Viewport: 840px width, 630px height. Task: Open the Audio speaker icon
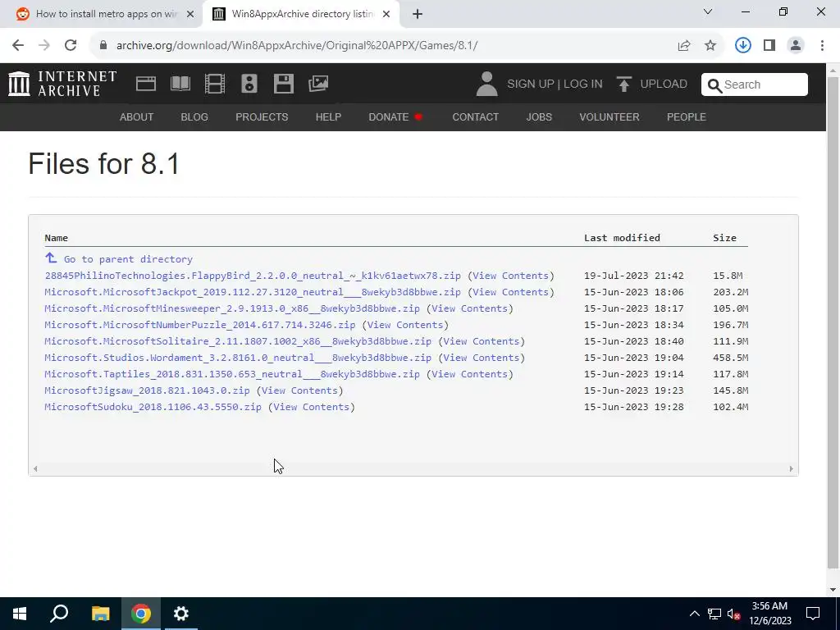249,84
